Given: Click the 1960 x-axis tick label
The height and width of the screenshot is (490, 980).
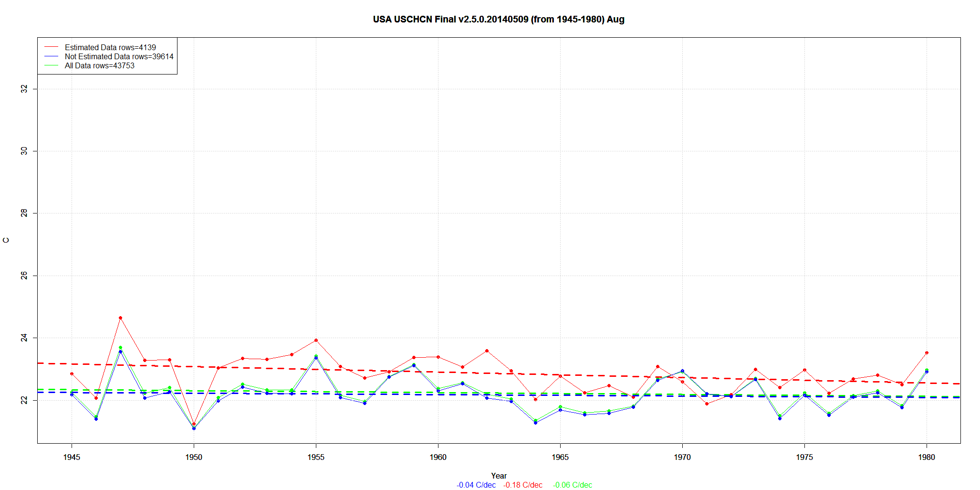Looking at the screenshot, I should coord(438,457).
